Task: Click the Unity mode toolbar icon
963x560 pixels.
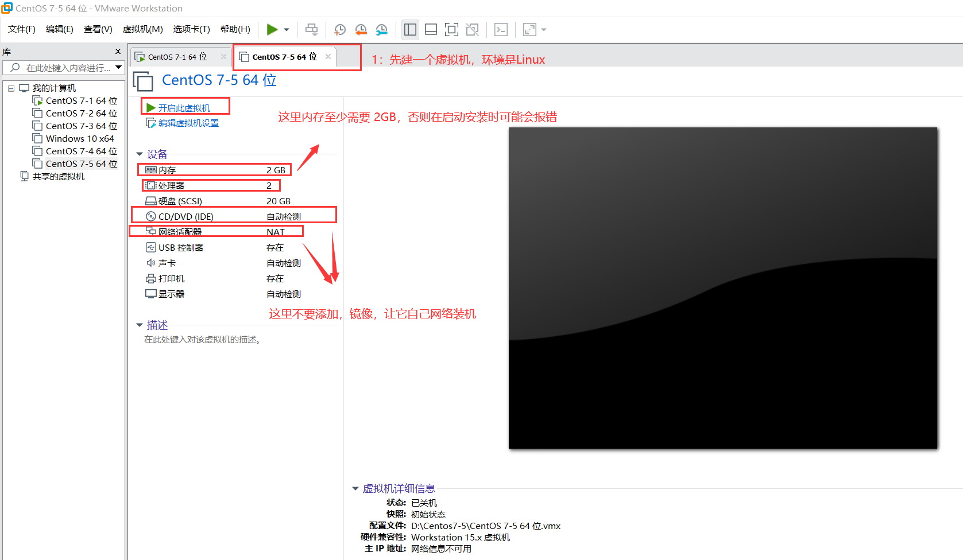Action: coord(472,29)
